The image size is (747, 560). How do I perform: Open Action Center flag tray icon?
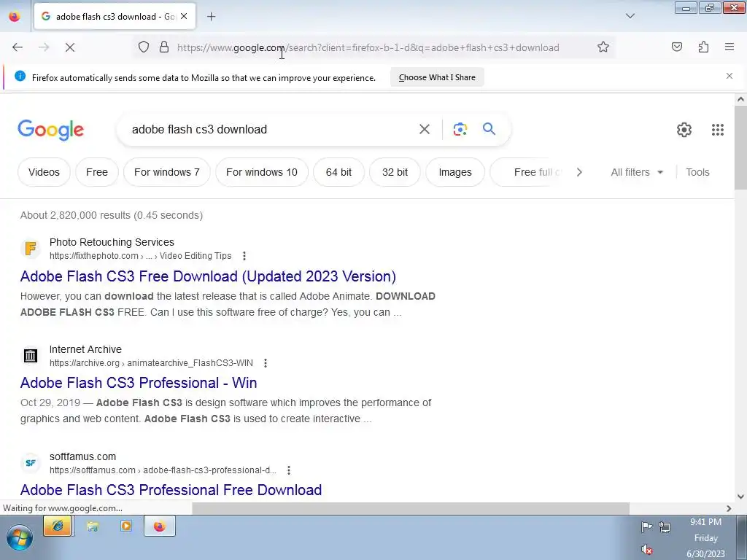[646, 526]
